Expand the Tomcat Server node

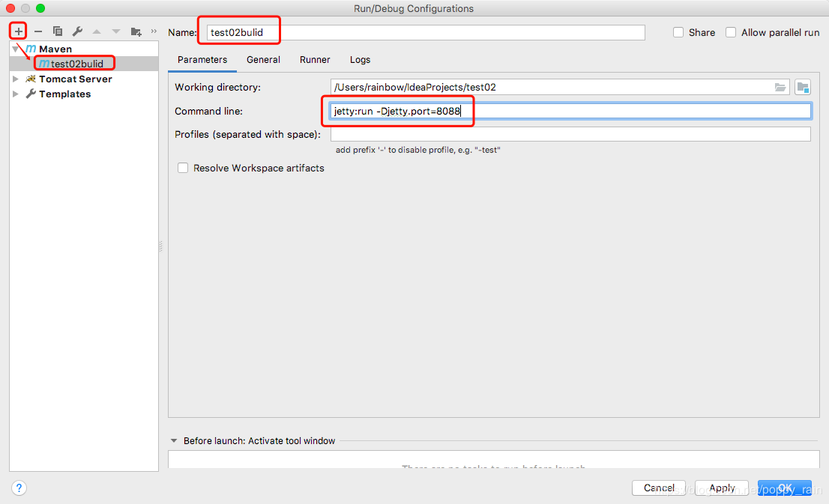[16, 79]
